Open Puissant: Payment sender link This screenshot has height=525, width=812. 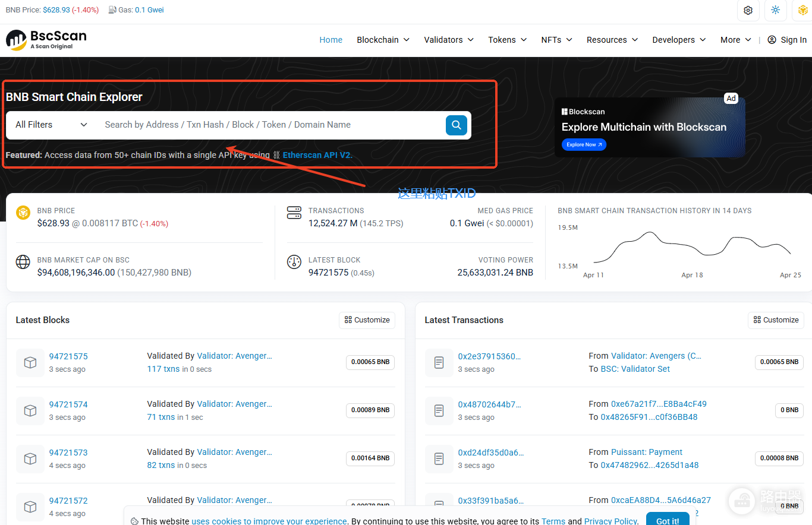(647, 453)
